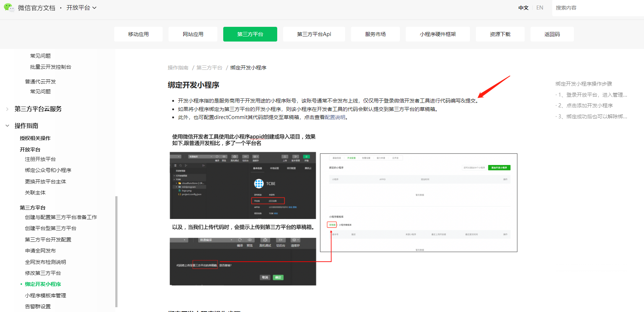The height and width of the screenshot is (312, 644).
Task: Open 普通代云开发 in sidebar
Action: [x=40, y=82]
